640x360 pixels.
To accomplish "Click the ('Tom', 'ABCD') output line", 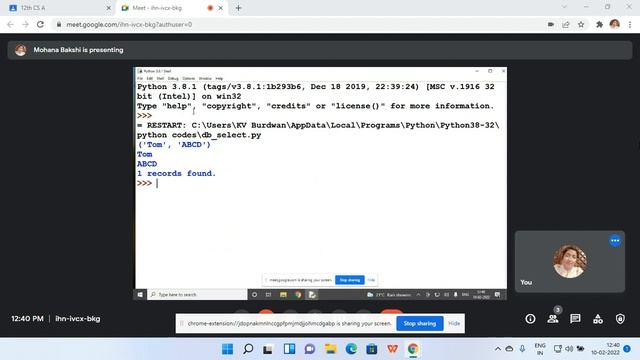I will click(174, 144).
